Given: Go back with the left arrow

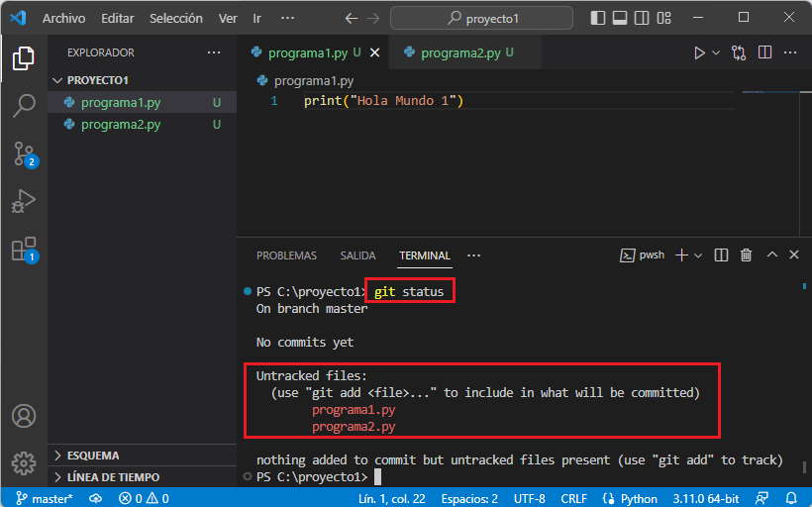Looking at the screenshot, I should [x=352, y=19].
